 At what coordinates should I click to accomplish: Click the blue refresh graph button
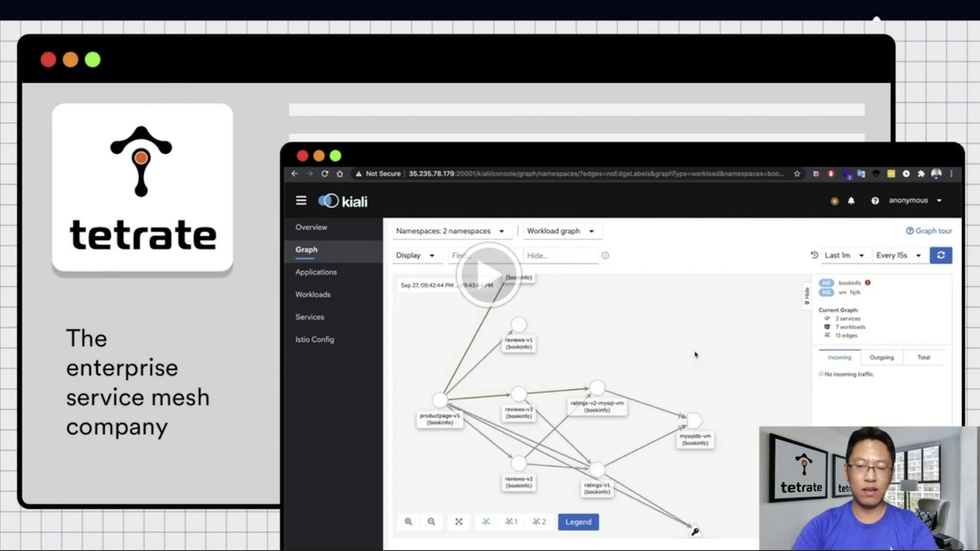(941, 255)
